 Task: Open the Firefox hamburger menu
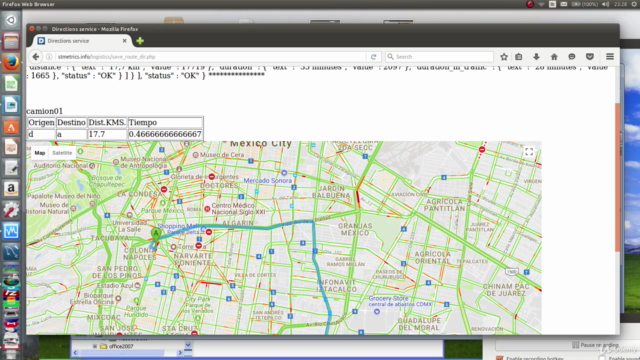click(610, 57)
